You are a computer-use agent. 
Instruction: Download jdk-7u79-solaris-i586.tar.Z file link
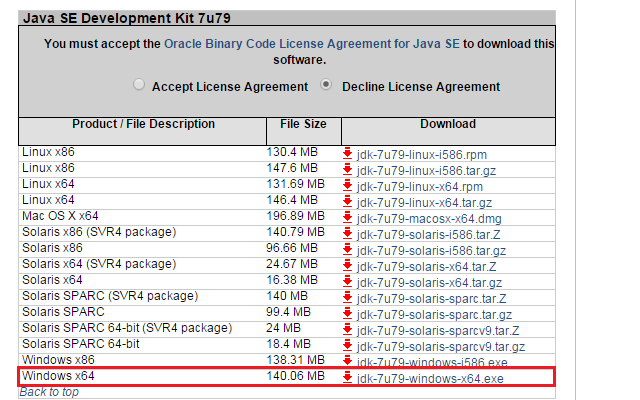[x=428, y=235]
